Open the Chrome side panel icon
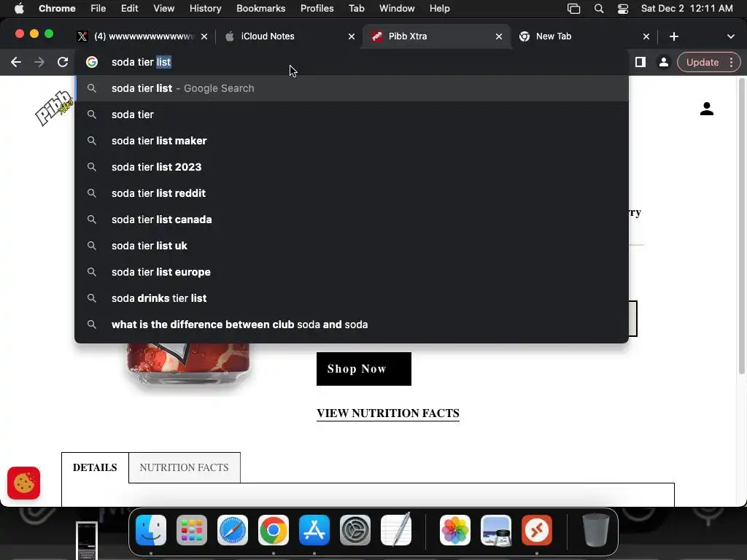Screen dimensions: 747x560 tap(640, 62)
